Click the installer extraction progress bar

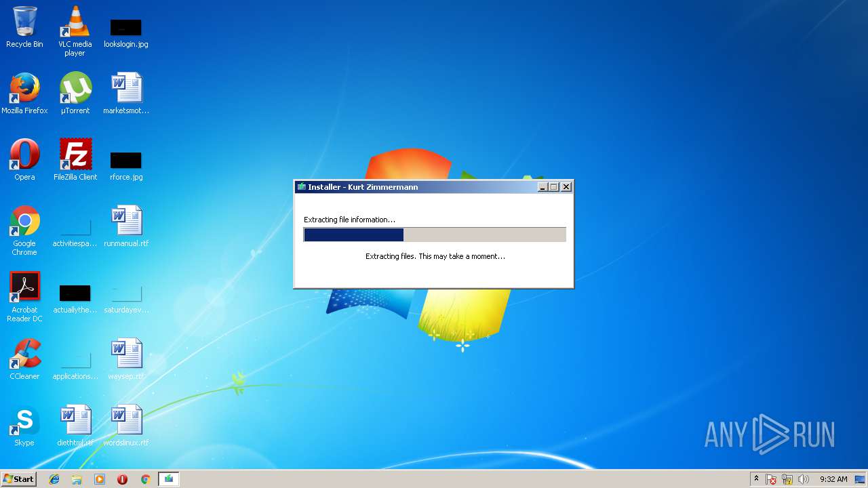coord(435,235)
